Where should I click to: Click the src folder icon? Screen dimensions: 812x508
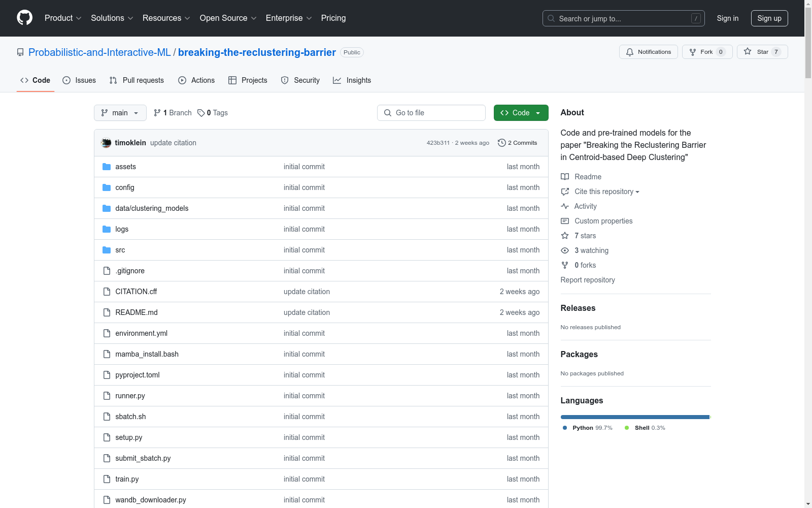(107, 250)
